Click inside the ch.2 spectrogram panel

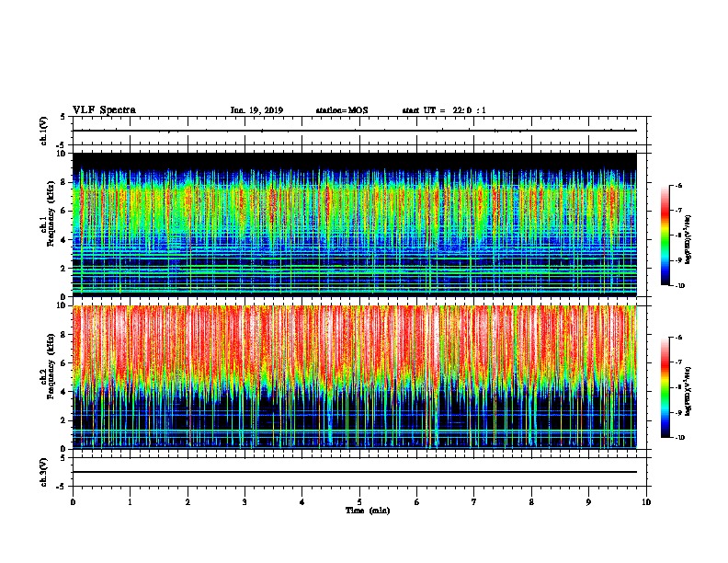click(x=355, y=377)
